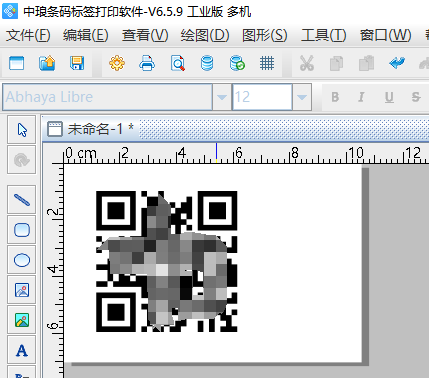429x378 pixels.
Task: Open the 窗口(W) menu
Action: pos(385,35)
